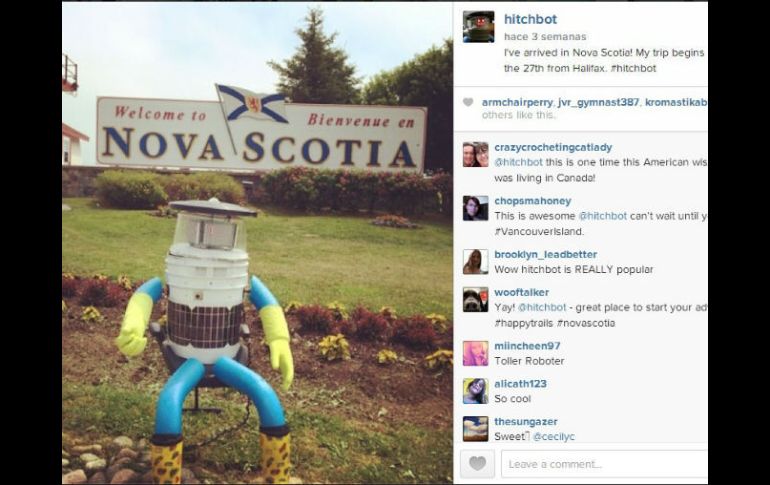The width and height of the screenshot is (770, 485).
Task: Open alicath123's avatar picture
Action: [x=475, y=391]
